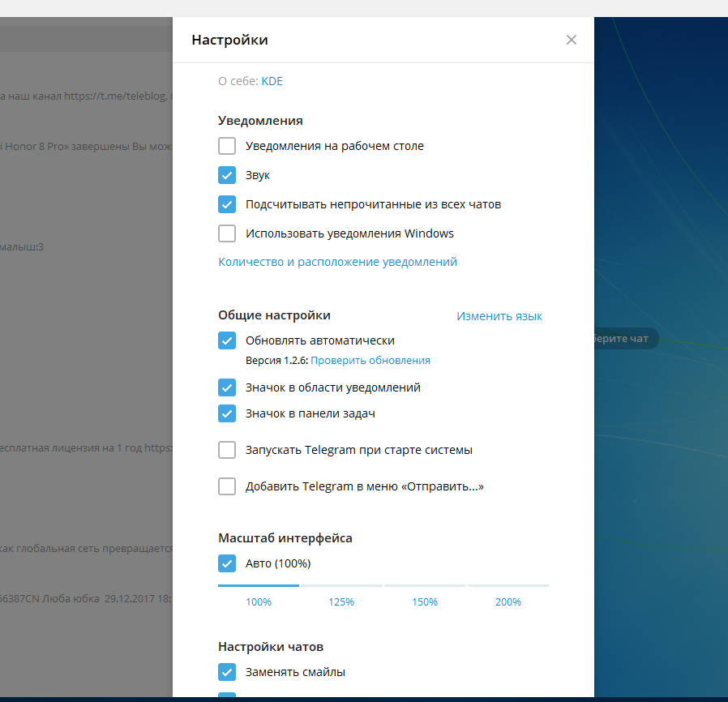Toggle the Авто (100%) scale checkbox
Viewport: 728px width, 702px height.
click(x=227, y=563)
